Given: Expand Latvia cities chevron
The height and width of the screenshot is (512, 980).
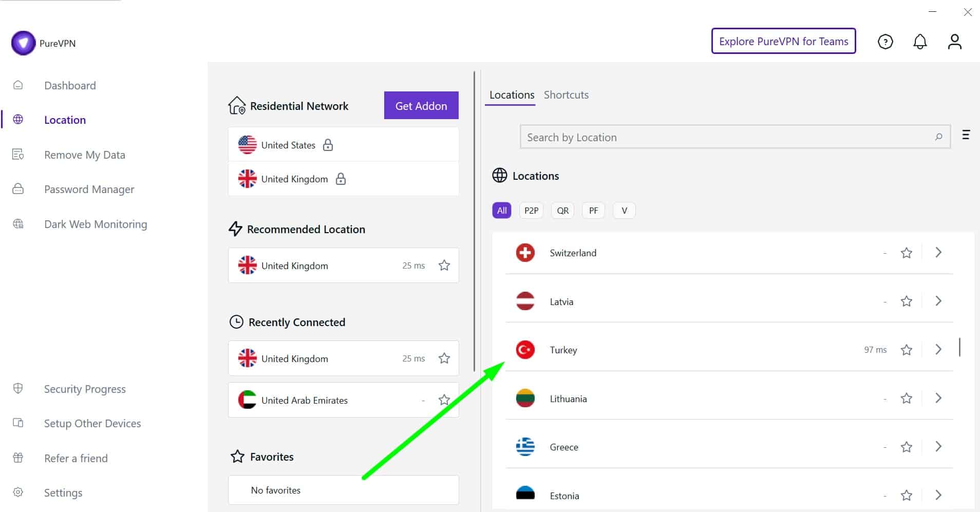Looking at the screenshot, I should [x=938, y=301].
